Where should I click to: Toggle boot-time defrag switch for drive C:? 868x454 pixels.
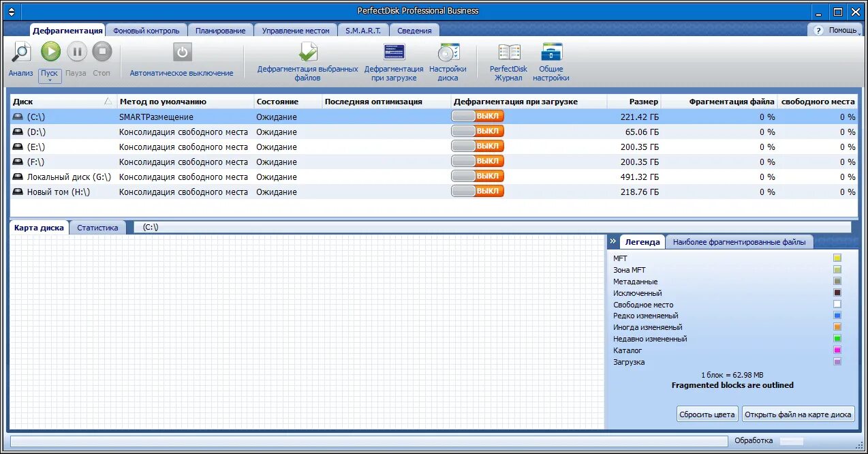(x=478, y=117)
